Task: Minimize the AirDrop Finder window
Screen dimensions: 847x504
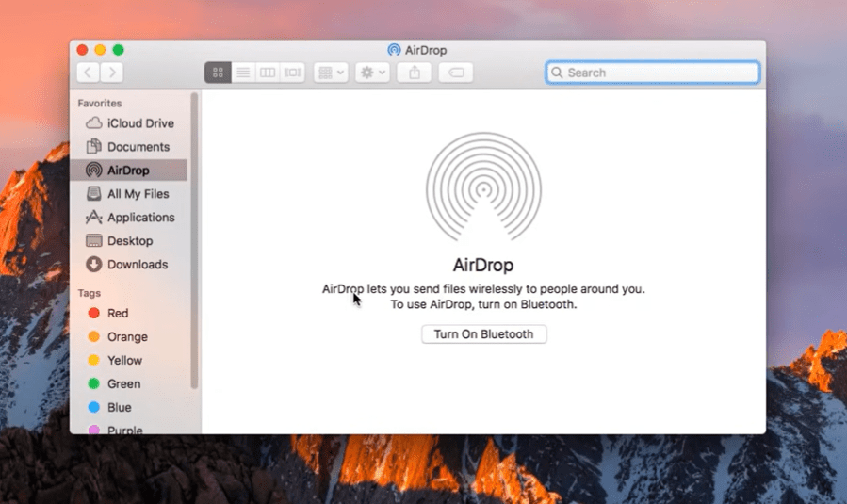Action: click(x=101, y=50)
